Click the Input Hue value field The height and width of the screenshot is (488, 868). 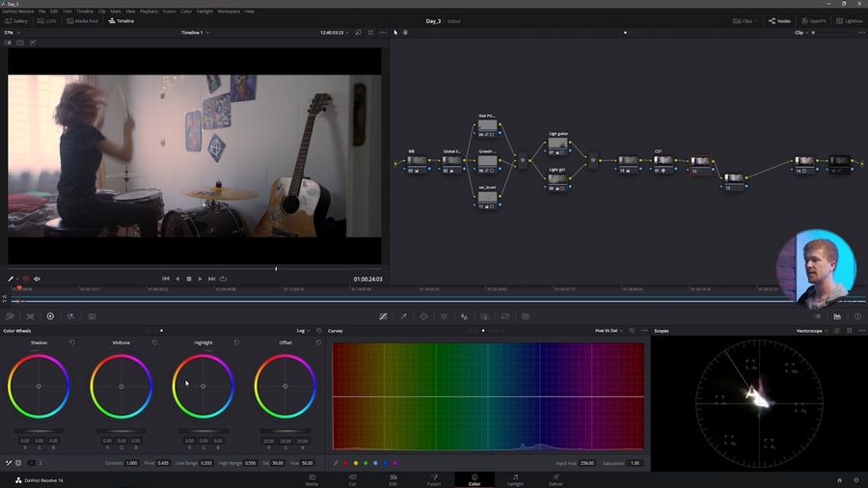(586, 463)
